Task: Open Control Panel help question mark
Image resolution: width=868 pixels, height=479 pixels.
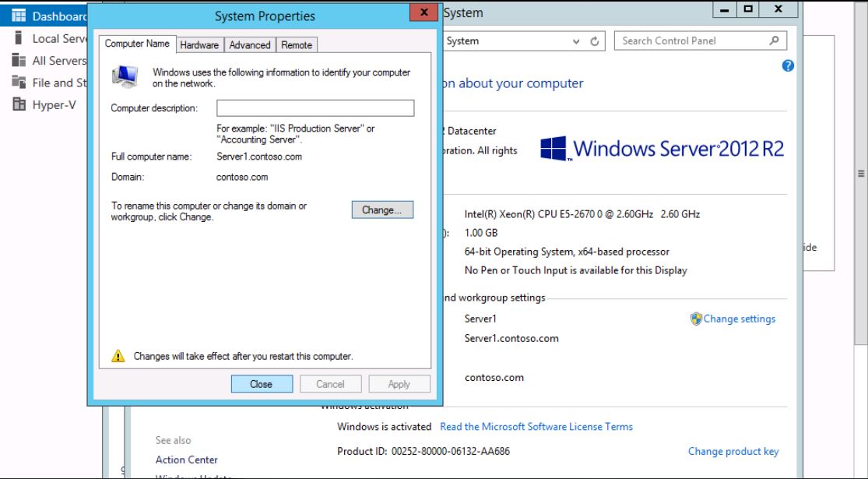Action: (x=788, y=66)
